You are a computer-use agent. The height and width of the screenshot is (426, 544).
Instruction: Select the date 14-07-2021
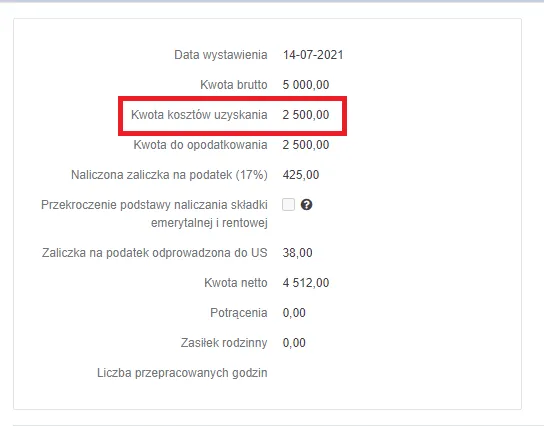(x=313, y=55)
